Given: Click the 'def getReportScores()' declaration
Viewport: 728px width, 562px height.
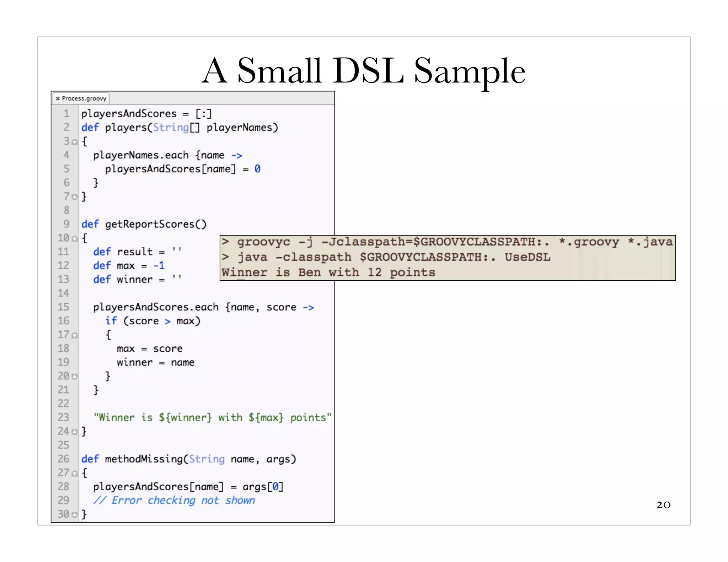Looking at the screenshot, I should point(144,224).
